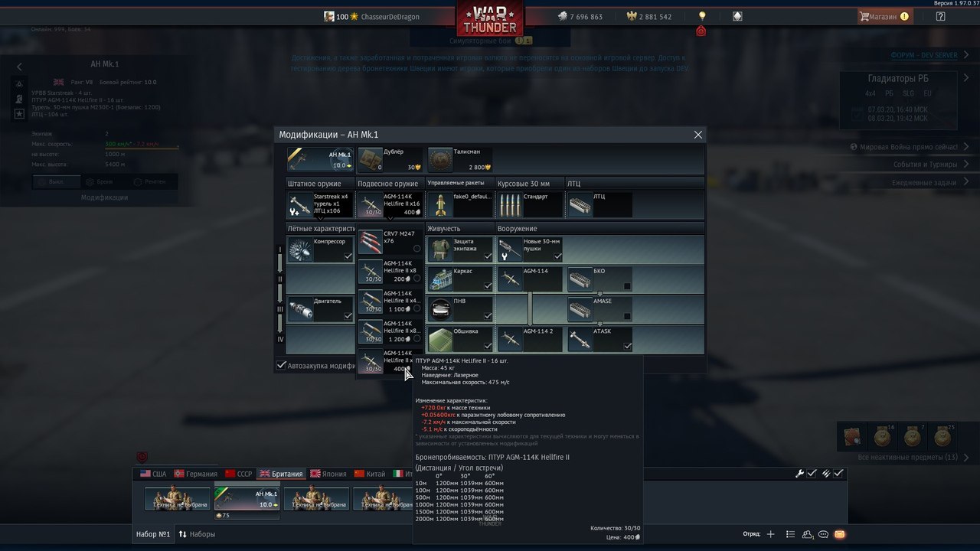980x551 pixels.
Task: Toggle the Двигатель modification checkbox
Action: click(x=348, y=316)
